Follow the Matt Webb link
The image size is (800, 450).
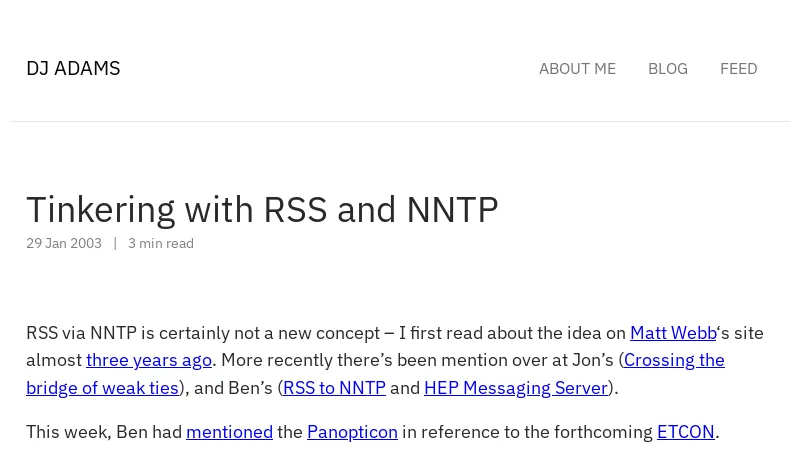(x=672, y=333)
